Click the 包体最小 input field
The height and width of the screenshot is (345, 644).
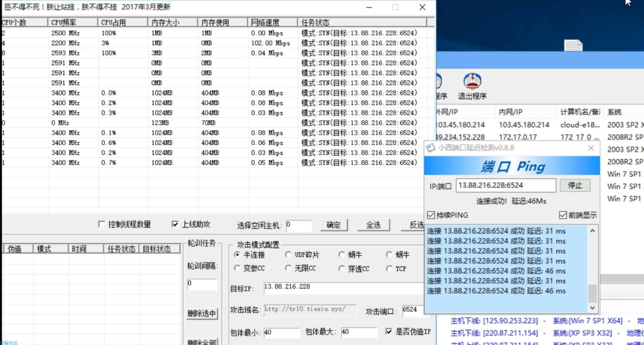(282, 333)
